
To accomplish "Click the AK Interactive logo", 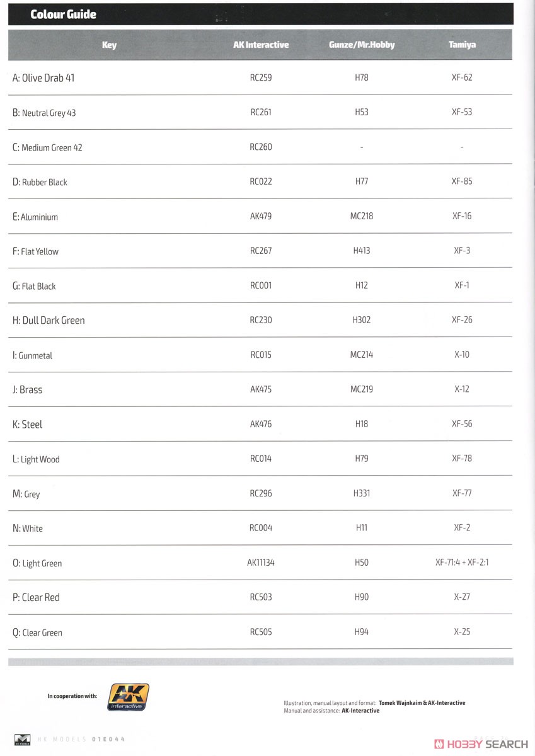I will coord(128,697).
